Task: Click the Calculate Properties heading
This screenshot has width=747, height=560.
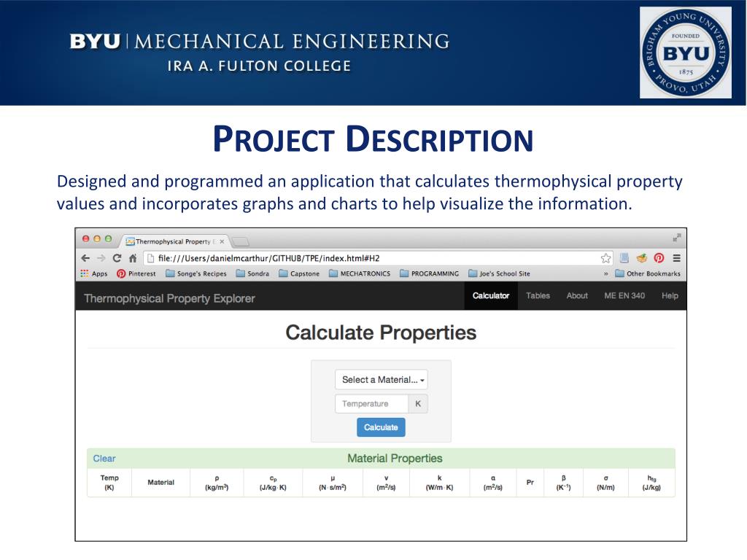Action: 381,332
